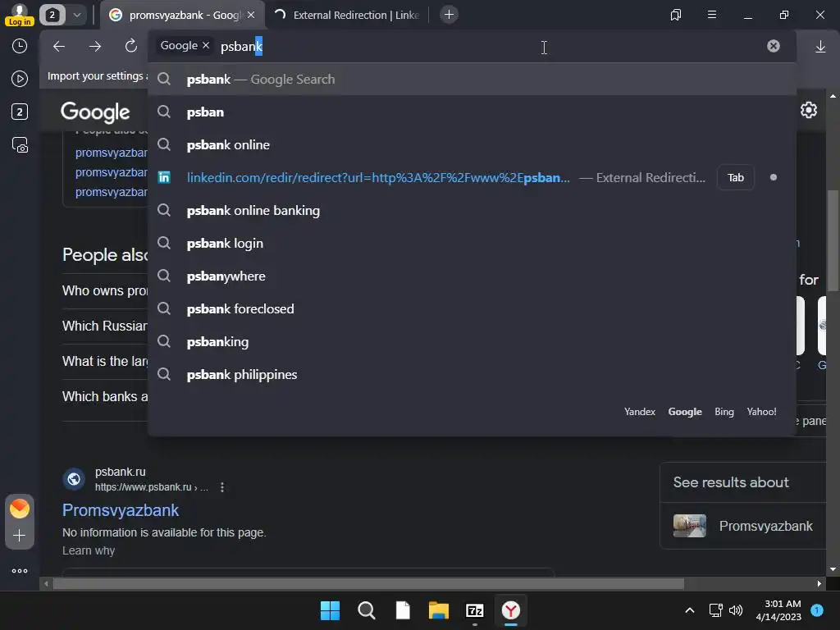Screen dimensions: 840x630
Task: Open 7-Zip from the taskbar
Action: [x=475, y=610]
